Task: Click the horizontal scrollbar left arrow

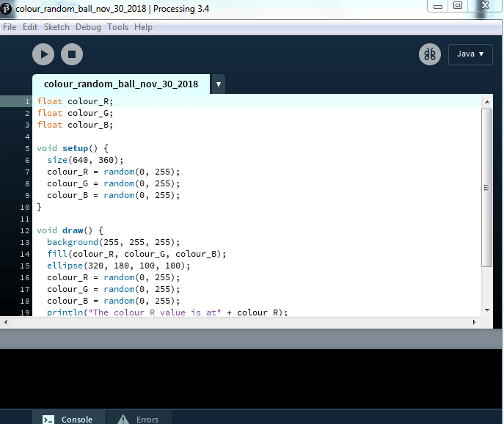Action: click(x=6, y=322)
